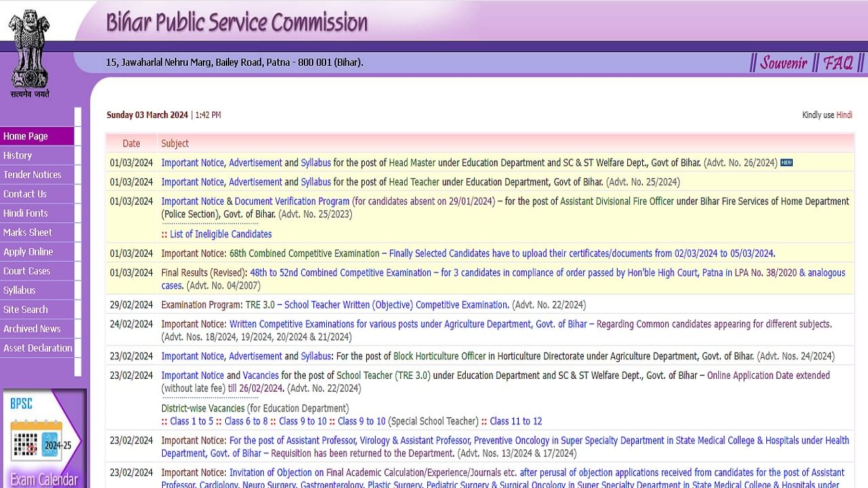Screen dimensions: 868x488
Task: Select Asset Declaration in sidebar
Action: (37, 348)
